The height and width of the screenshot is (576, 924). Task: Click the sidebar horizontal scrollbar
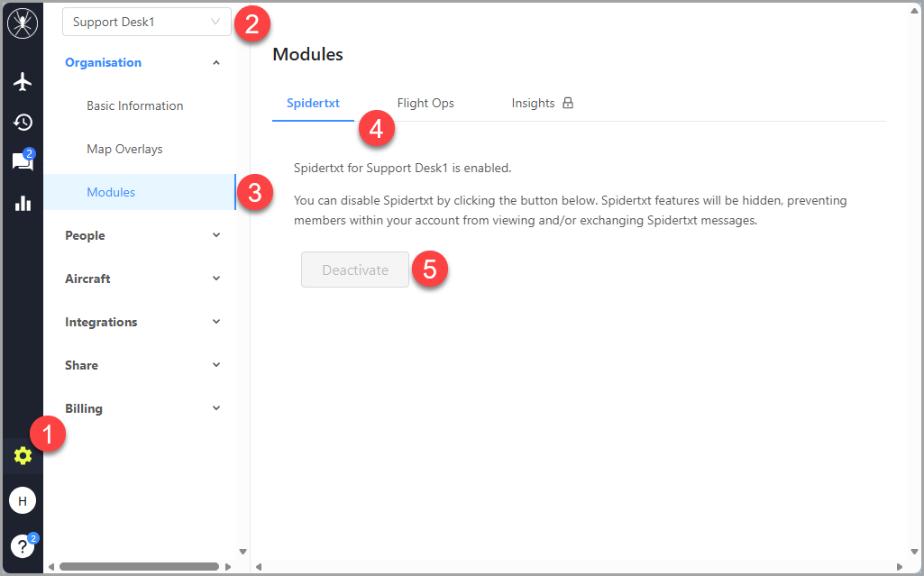(x=139, y=566)
